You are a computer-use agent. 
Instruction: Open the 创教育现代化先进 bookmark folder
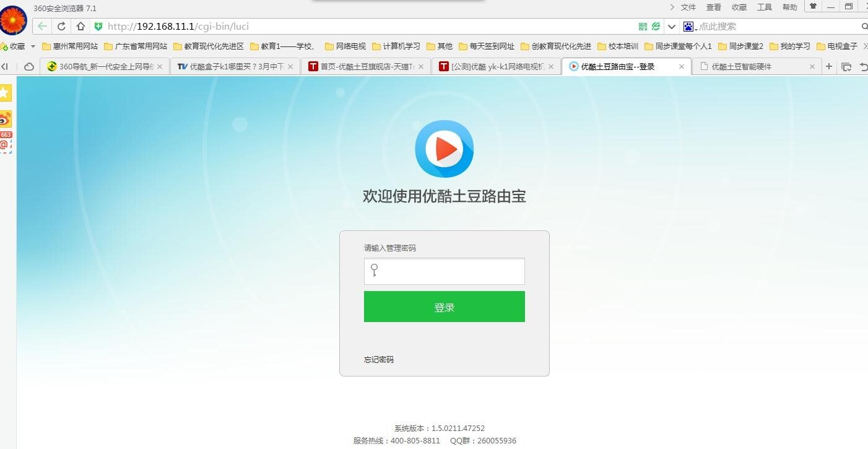(x=556, y=46)
